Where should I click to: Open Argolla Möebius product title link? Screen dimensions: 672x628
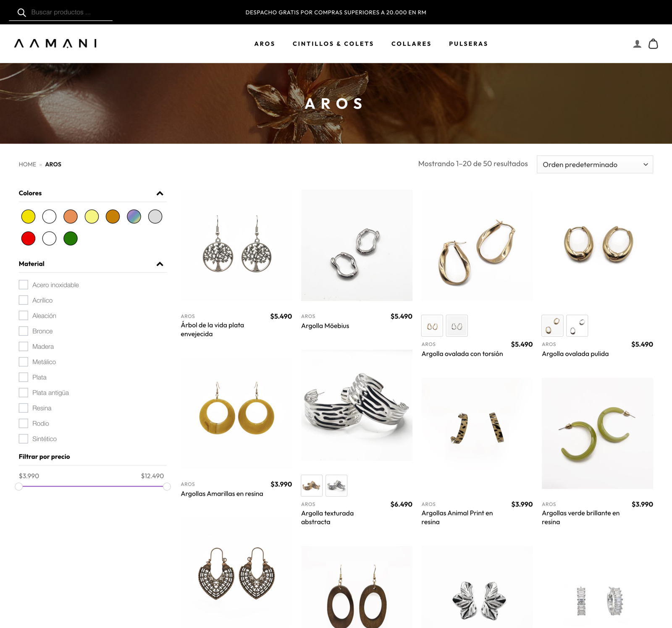(x=325, y=326)
